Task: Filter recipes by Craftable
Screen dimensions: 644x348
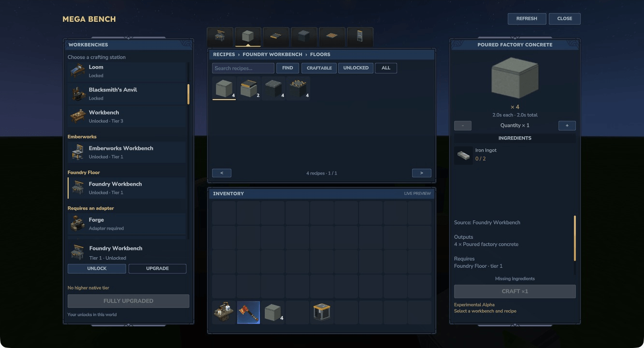Action: pyautogui.click(x=319, y=68)
